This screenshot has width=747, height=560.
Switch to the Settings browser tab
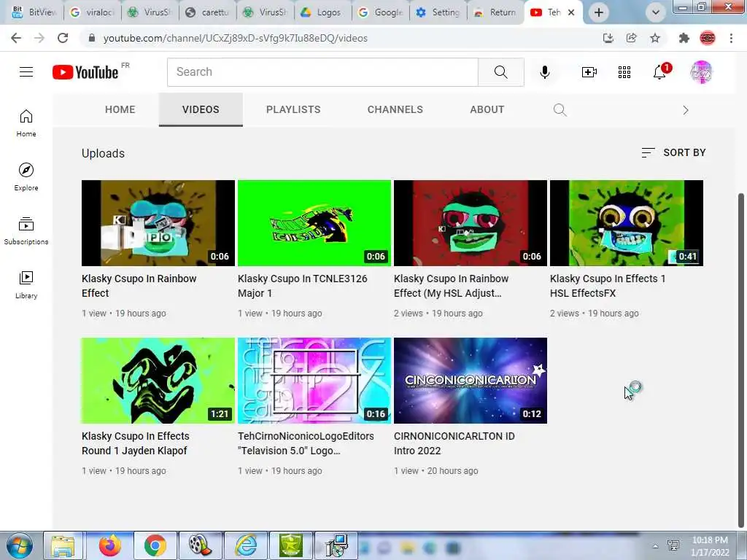438,12
